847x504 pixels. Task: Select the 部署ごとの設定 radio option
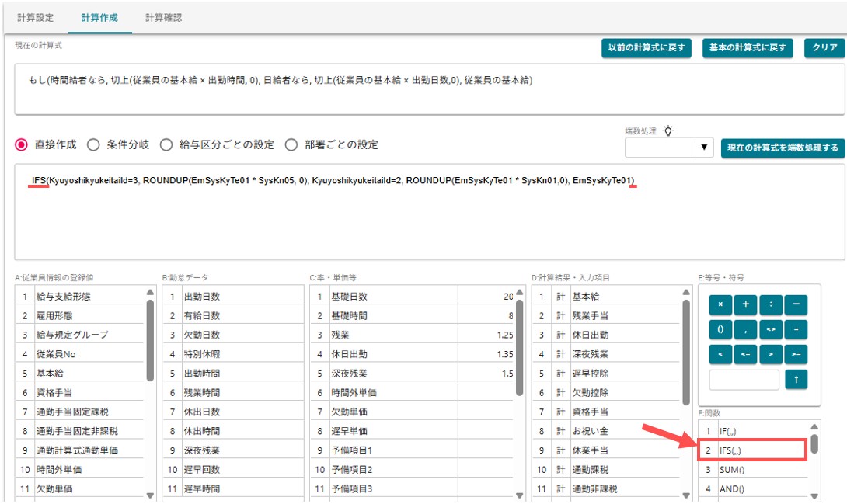(291, 144)
